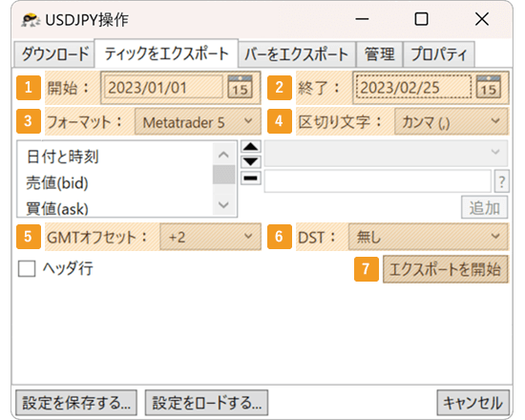The height and width of the screenshot is (420, 525).
Task: Open the start date calendar picker
Action: pyautogui.click(x=240, y=87)
